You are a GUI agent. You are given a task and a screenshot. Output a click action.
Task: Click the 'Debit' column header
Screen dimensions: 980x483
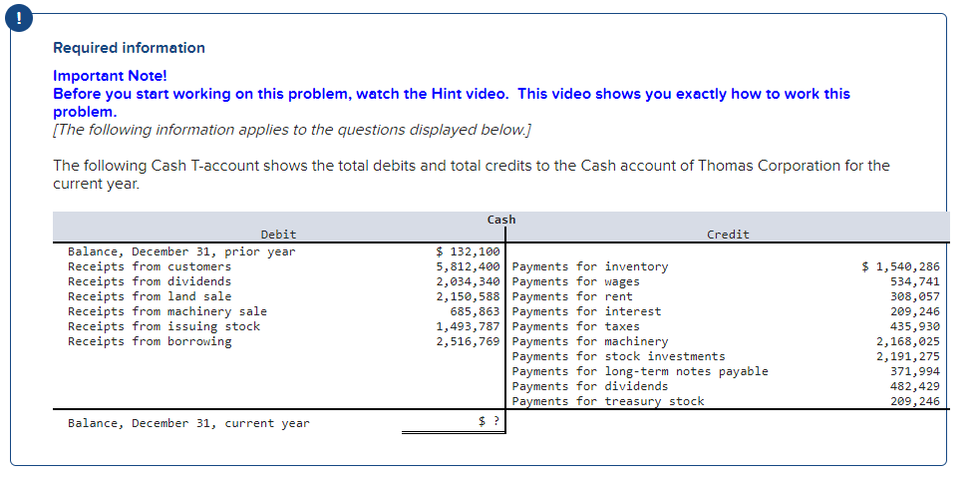click(x=279, y=235)
